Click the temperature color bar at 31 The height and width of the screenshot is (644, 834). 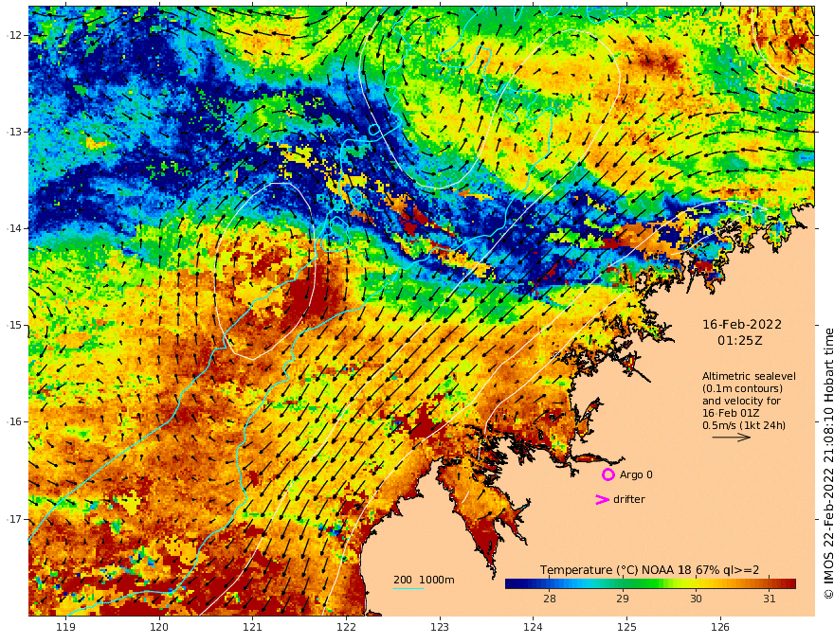770,584
